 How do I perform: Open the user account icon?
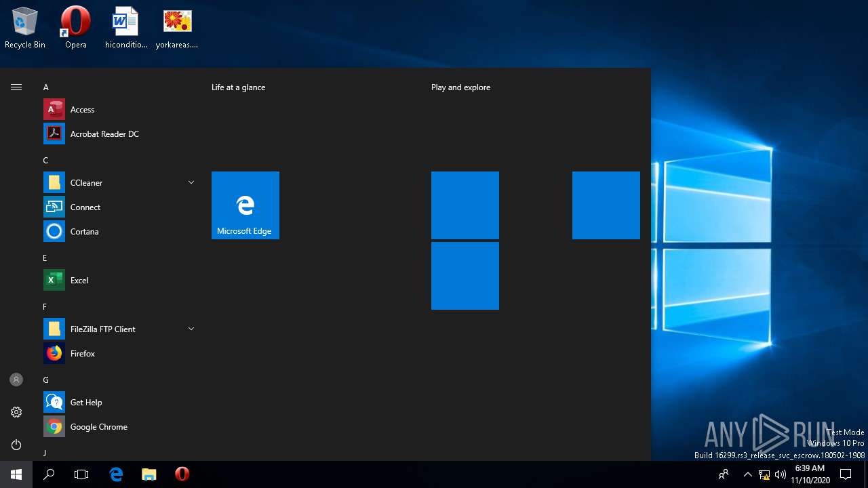(x=16, y=380)
